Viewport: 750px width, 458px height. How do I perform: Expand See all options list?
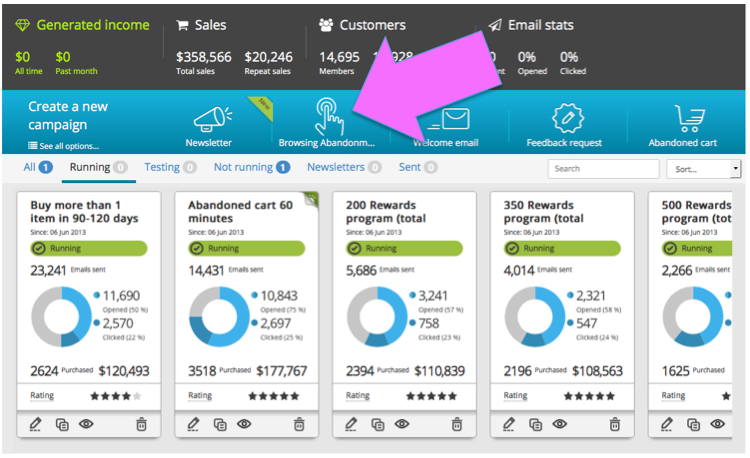64,146
